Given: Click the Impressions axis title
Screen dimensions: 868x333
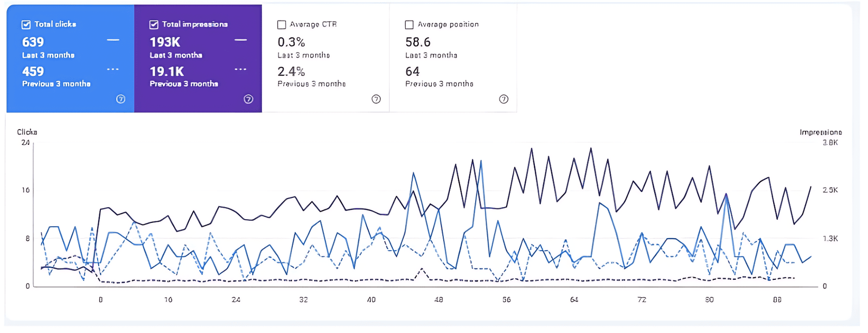Looking at the screenshot, I should 820,132.
